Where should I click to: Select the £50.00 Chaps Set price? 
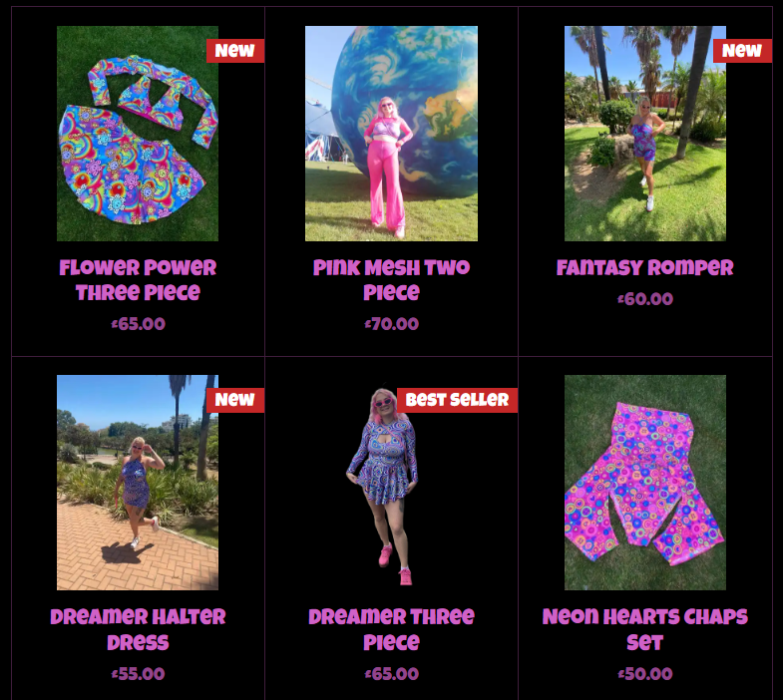click(645, 674)
